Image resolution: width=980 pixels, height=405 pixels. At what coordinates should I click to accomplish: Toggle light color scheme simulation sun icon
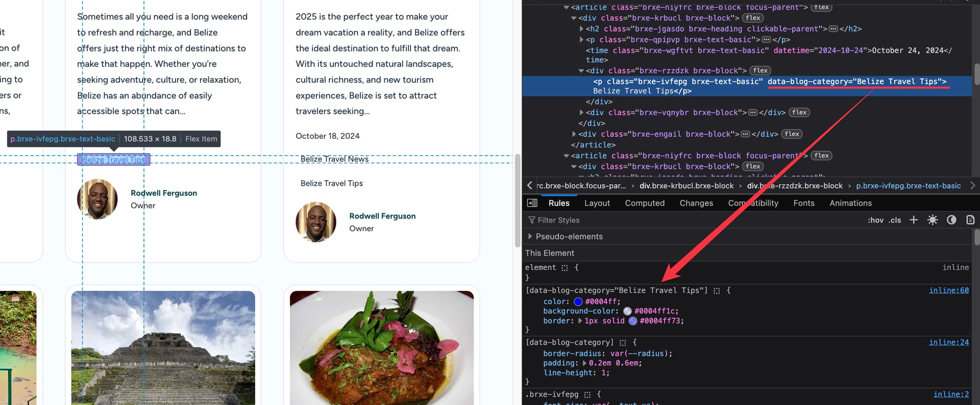(933, 220)
